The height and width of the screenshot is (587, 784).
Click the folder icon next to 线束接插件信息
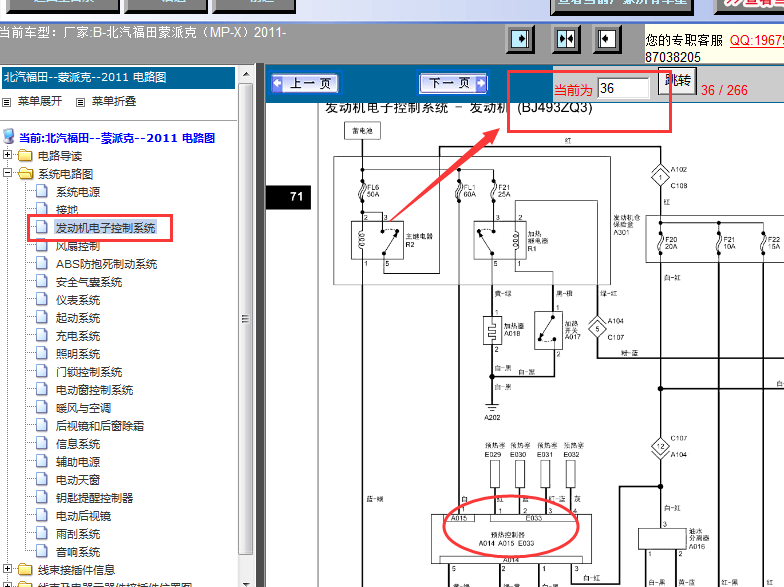tap(25, 570)
